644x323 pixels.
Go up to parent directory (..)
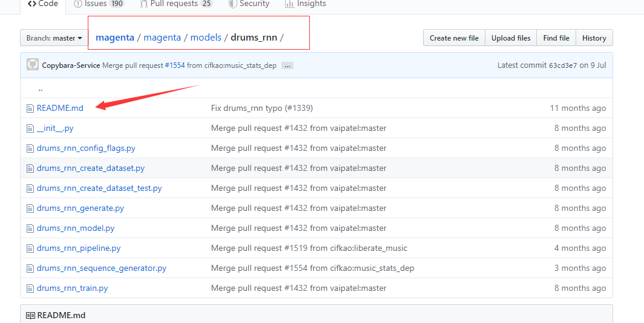pyautogui.click(x=40, y=88)
